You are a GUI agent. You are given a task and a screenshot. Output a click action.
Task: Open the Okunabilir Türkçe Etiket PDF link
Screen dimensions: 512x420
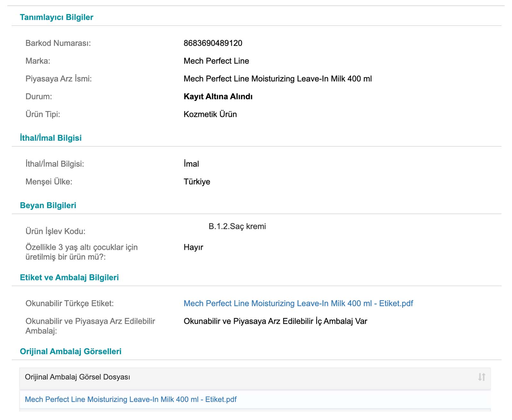point(298,303)
